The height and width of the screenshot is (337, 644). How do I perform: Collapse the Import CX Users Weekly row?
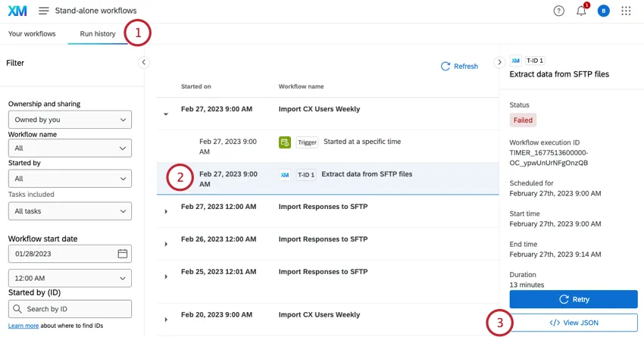click(166, 114)
